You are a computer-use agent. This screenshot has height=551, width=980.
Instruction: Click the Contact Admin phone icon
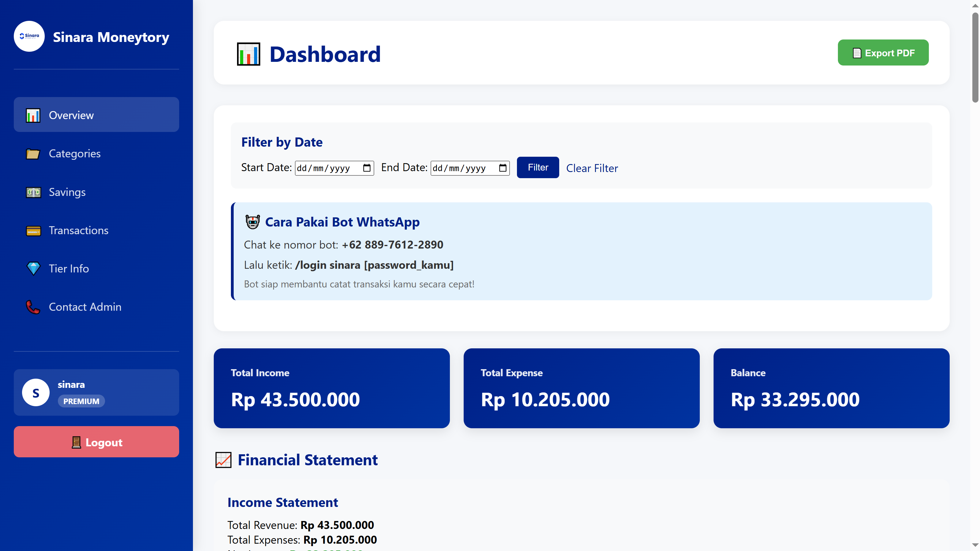tap(33, 307)
